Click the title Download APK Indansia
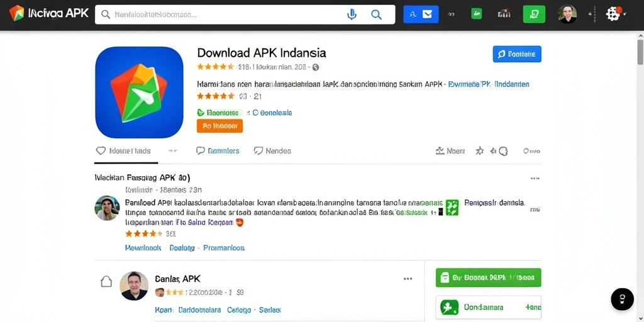644x322 pixels. (x=262, y=53)
